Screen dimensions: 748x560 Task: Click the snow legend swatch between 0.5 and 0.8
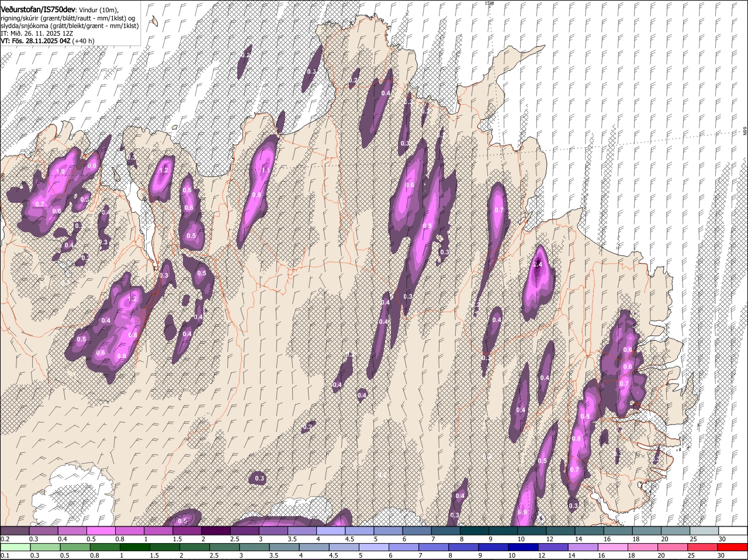pyautogui.click(x=101, y=530)
